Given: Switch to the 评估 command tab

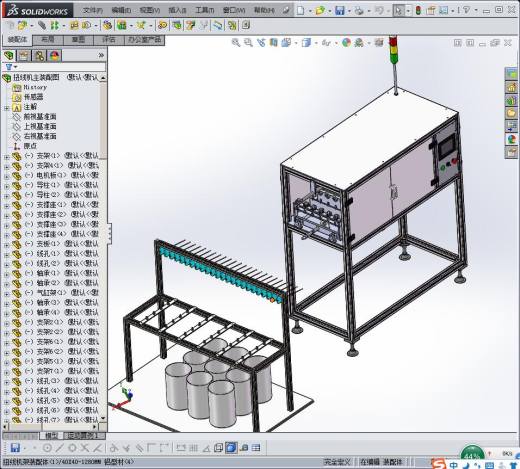Looking at the screenshot, I should tap(109, 40).
